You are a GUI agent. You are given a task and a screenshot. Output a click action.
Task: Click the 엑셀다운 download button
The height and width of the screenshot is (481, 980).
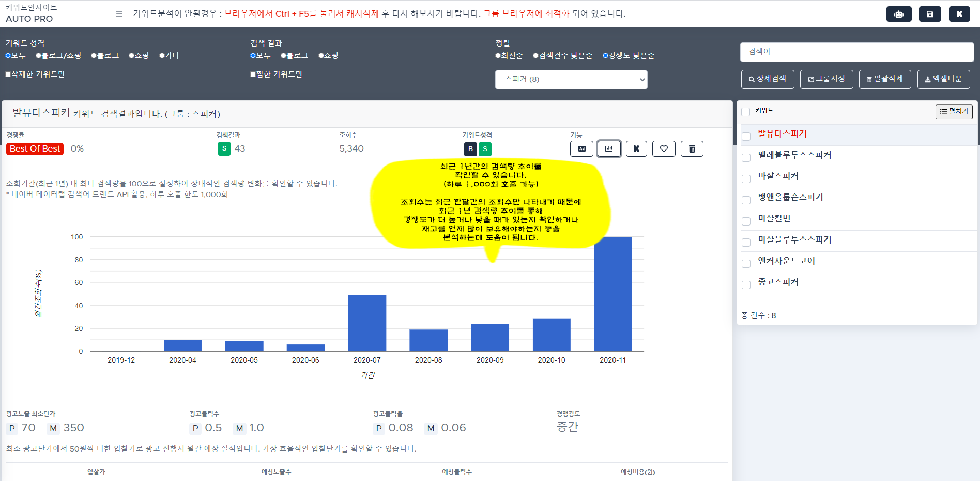(943, 79)
